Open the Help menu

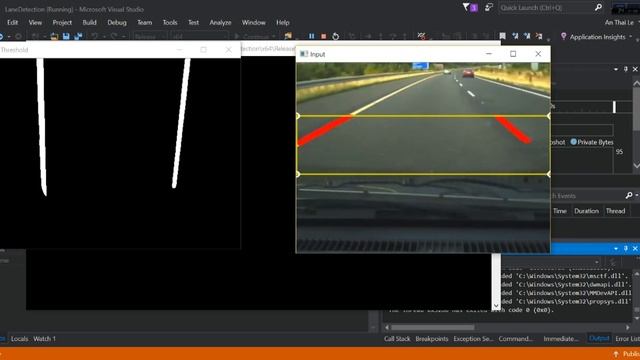point(282,23)
